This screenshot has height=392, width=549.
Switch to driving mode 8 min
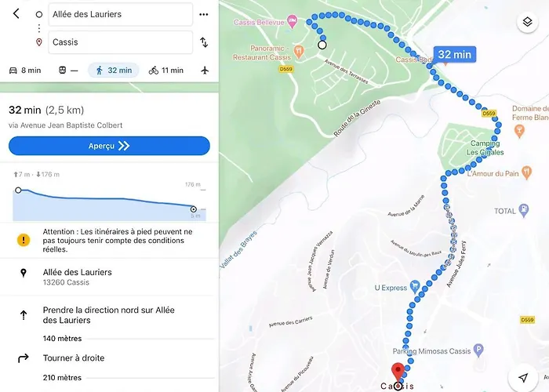(x=25, y=71)
